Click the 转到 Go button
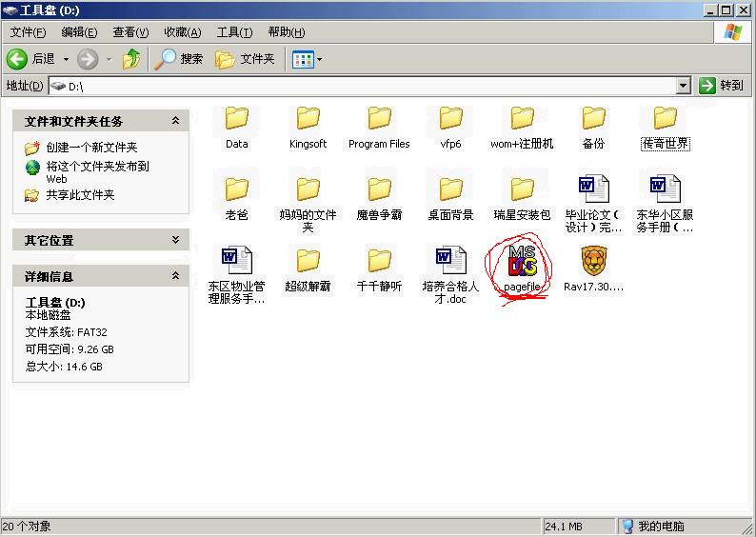Screen dimensions: 756x537 (722, 86)
